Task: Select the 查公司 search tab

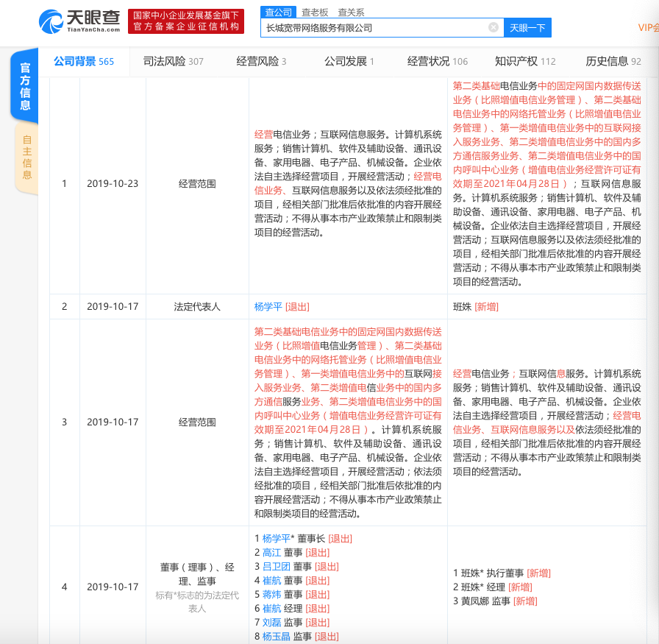Action: [279, 12]
